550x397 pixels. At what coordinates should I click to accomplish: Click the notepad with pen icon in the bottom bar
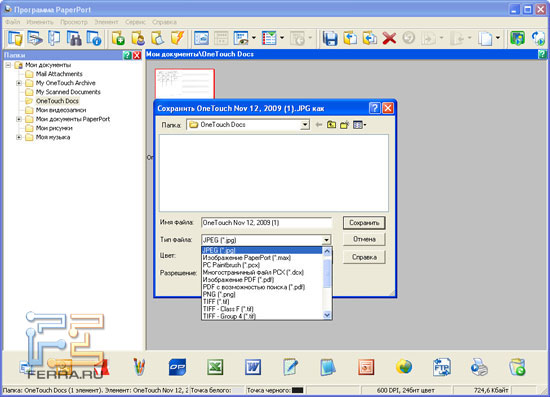click(x=290, y=367)
